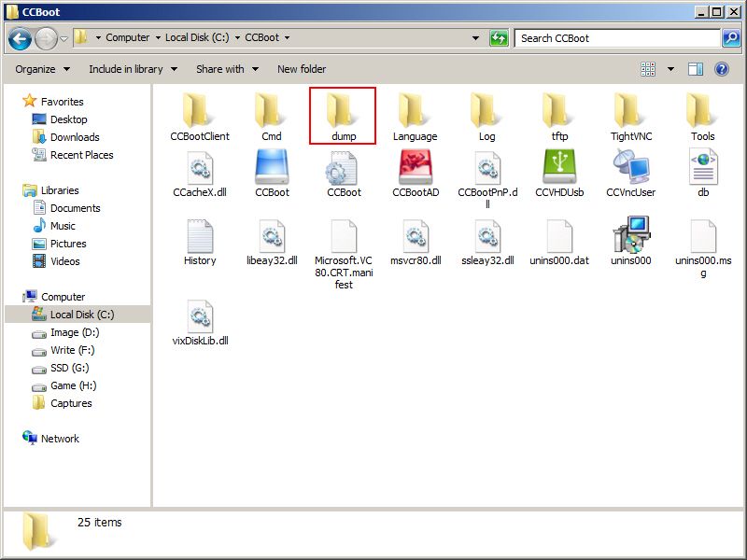
Task: Refresh the CCBoot folder view
Action: coord(499,38)
